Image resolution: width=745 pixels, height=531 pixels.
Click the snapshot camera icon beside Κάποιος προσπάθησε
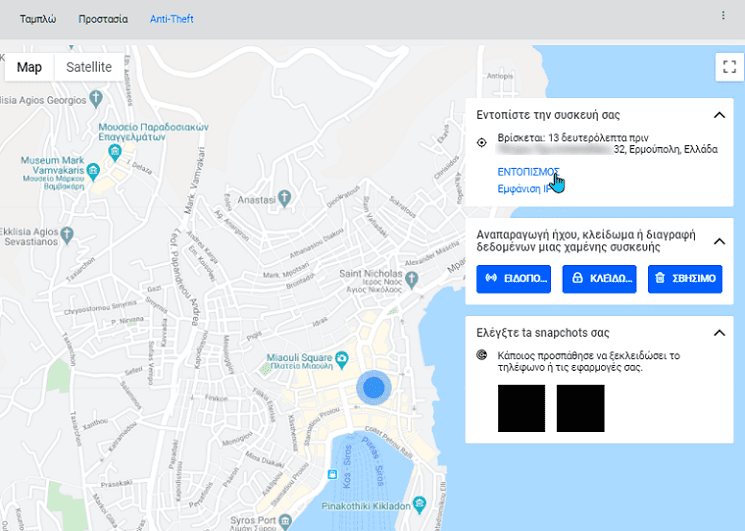tap(481, 355)
